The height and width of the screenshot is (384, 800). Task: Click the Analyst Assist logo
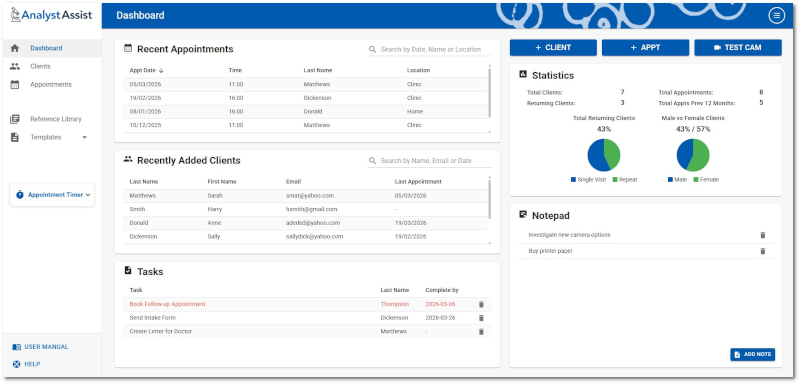tap(52, 15)
